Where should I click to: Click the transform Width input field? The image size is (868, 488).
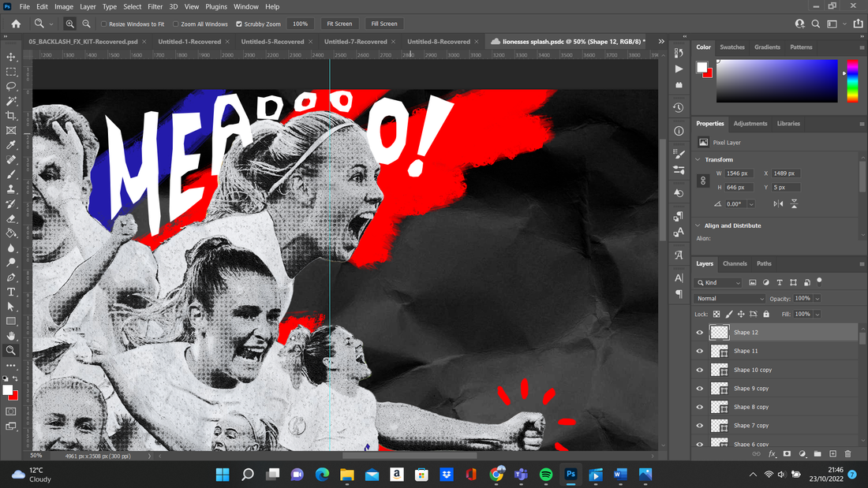(x=739, y=173)
